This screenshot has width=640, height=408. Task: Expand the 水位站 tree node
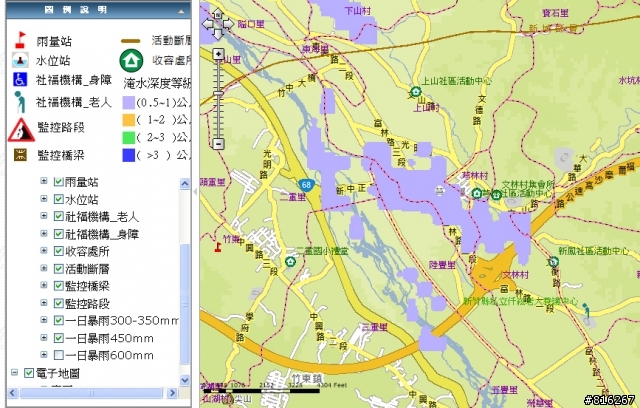click(43, 198)
